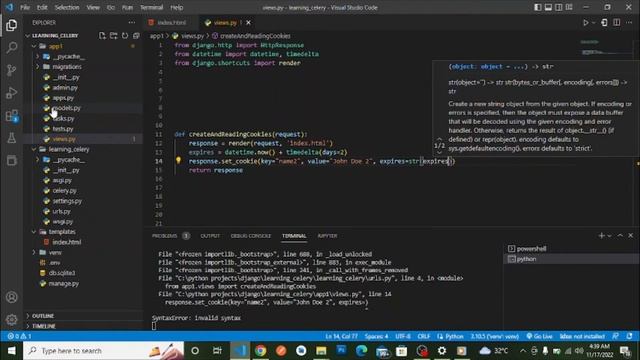Switch to the OUTPUT panel tab

pyautogui.click(x=210, y=236)
